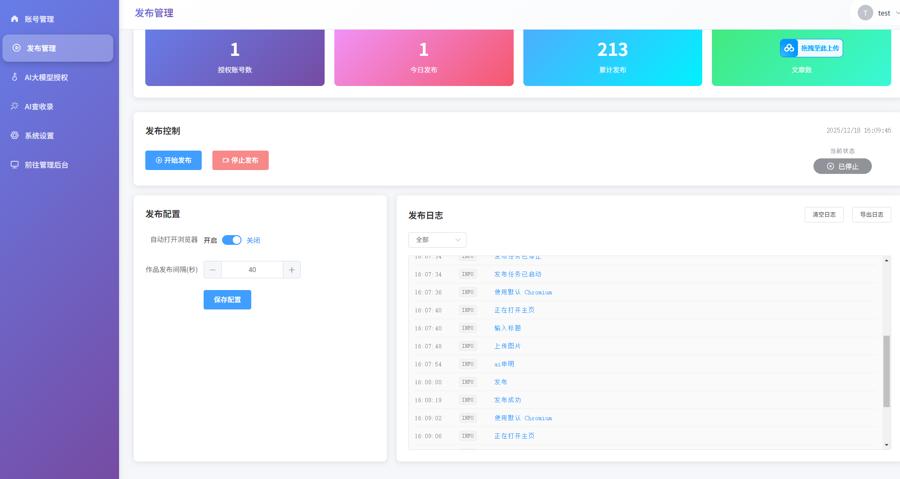Screen dimensions: 900x479
Task: Click the blue cloud upload icon
Action: 789,48
